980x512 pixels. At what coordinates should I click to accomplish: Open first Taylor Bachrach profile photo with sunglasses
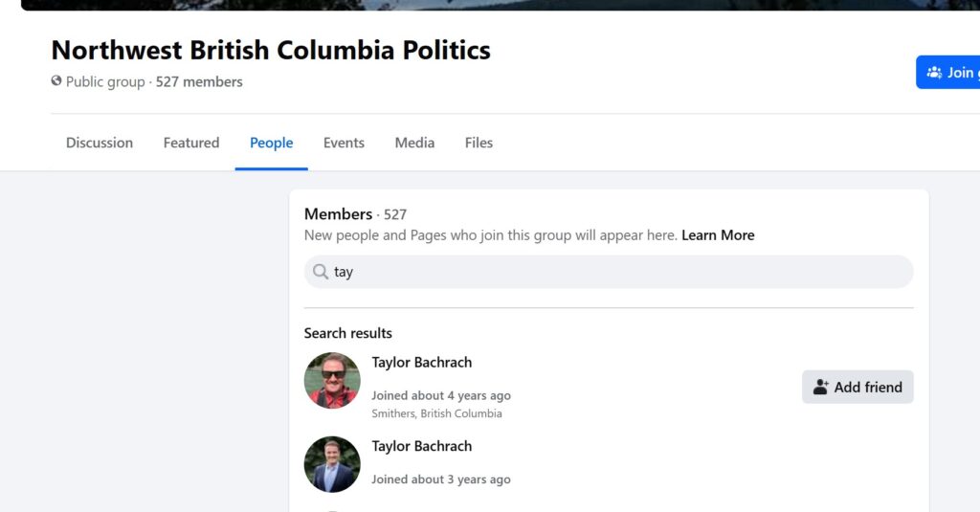point(332,380)
